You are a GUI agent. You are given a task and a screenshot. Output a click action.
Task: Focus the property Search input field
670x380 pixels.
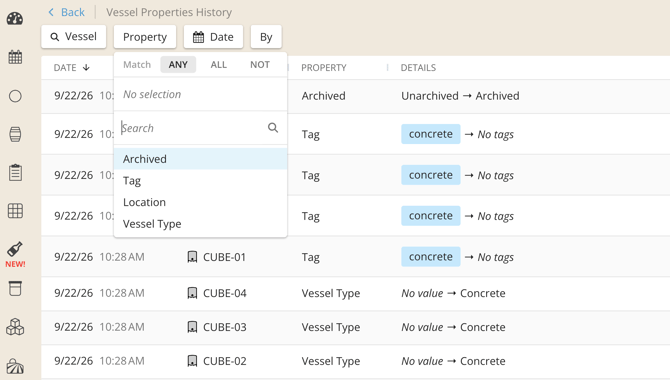click(193, 128)
